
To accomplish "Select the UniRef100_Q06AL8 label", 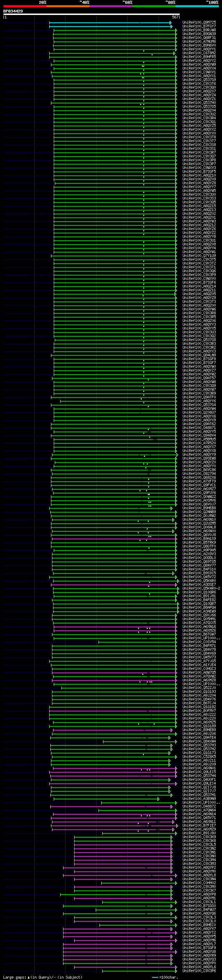I will click(199, 527).
